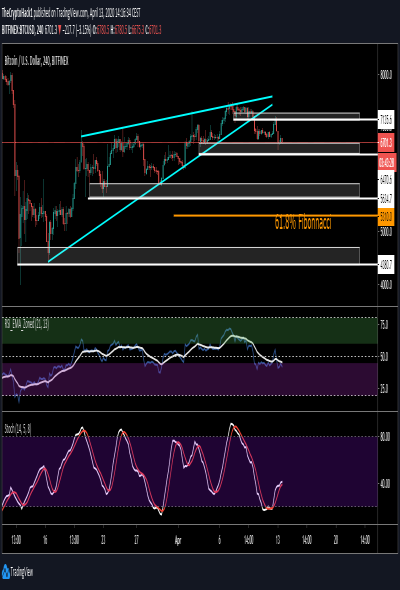Click the 20 date on the time axis
The width and height of the screenshot is (400, 590).
pos(336,540)
